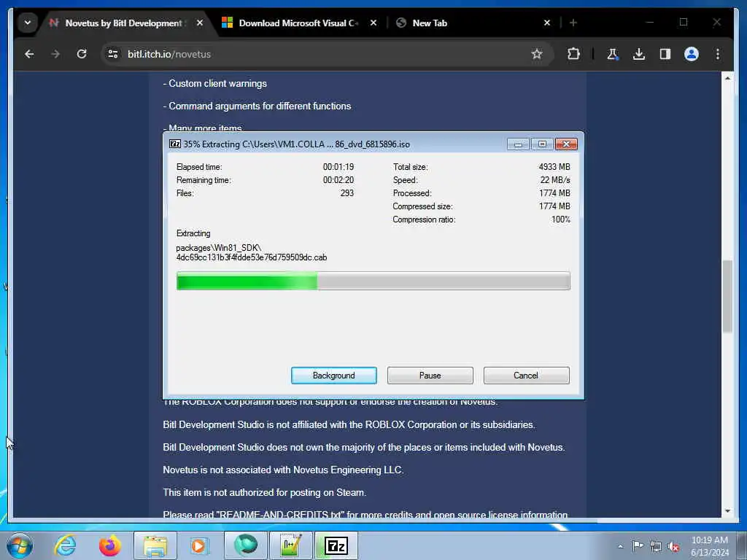Click 'This item is not authorized' line
Image resolution: width=747 pixels, height=560 pixels.
click(264, 492)
